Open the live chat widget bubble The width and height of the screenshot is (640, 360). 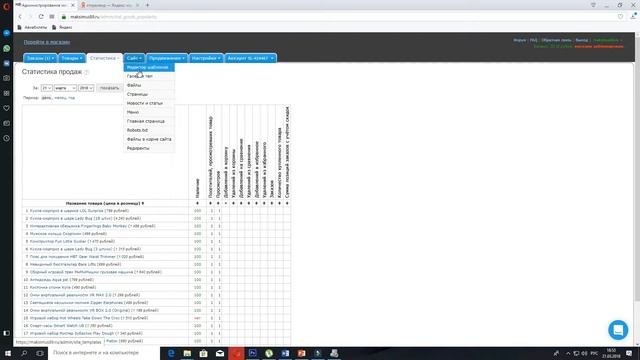point(618,330)
